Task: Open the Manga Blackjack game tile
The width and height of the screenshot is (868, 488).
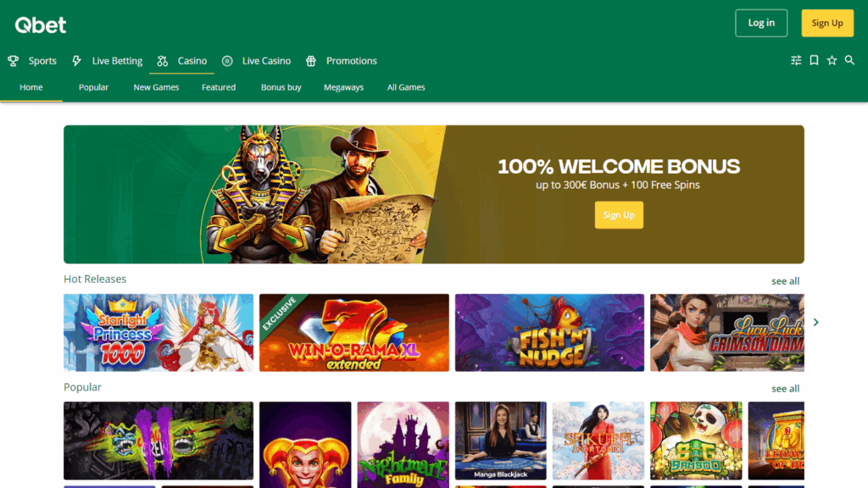Action: click(500, 441)
